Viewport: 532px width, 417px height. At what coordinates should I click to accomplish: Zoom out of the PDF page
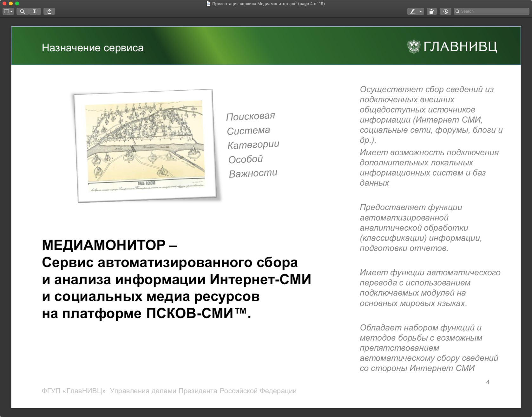[23, 11]
